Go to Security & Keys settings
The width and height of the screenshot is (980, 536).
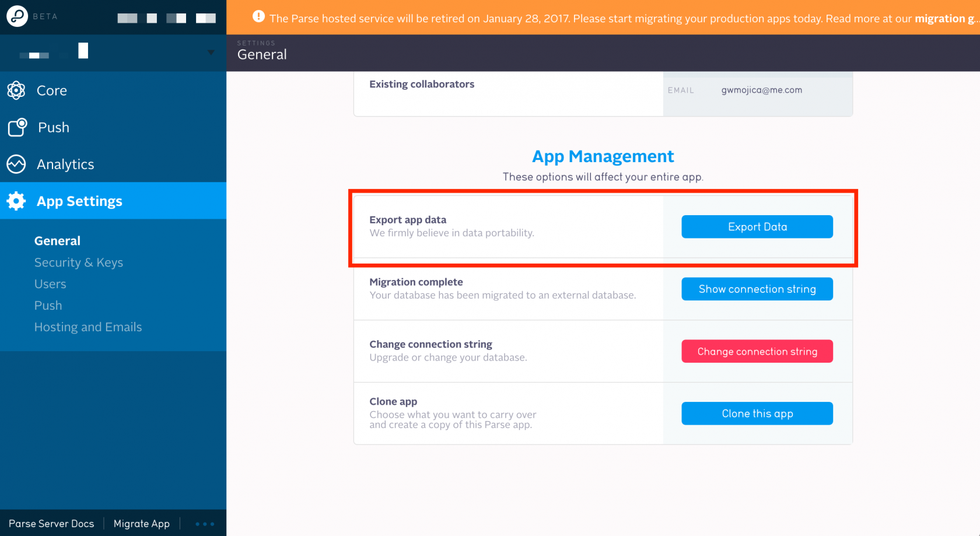tap(79, 262)
